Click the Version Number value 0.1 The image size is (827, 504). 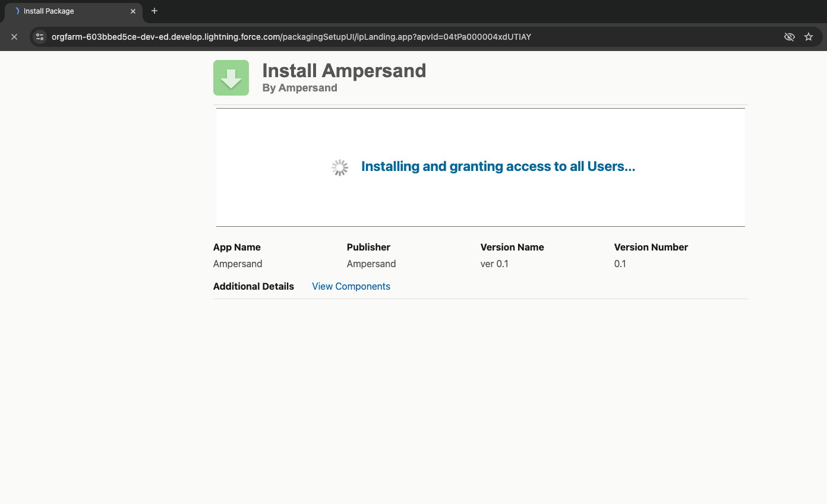pyautogui.click(x=620, y=264)
